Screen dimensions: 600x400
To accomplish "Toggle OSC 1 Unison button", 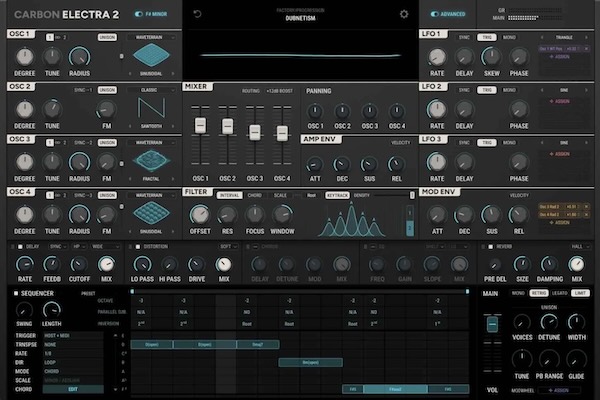I will (107, 37).
